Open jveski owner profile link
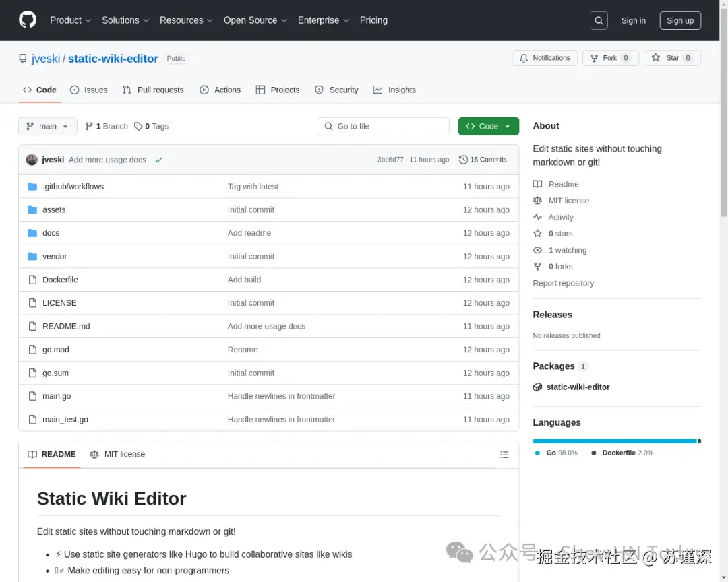 (x=46, y=59)
